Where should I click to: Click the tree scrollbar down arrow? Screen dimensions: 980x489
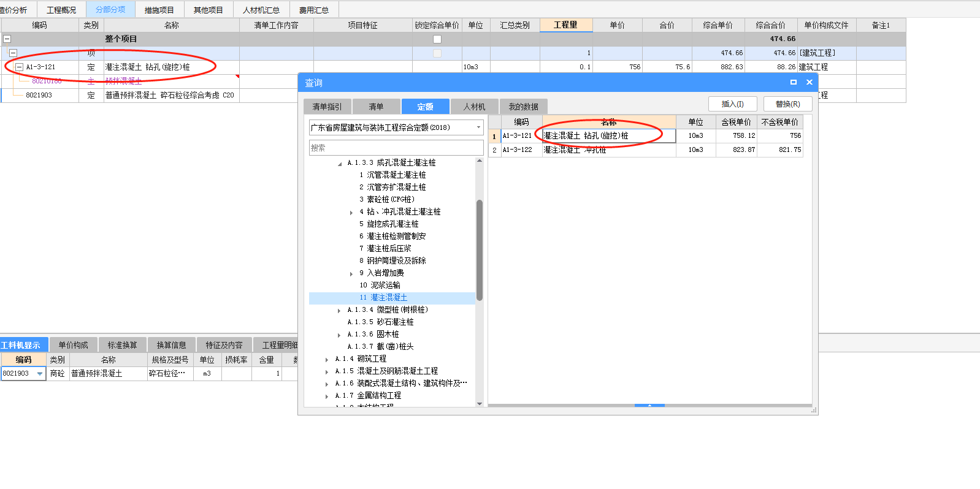click(480, 404)
